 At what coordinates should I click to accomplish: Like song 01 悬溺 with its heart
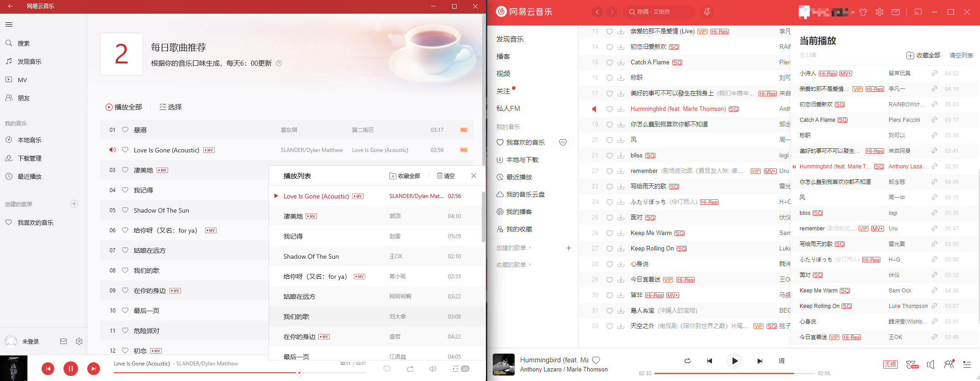pyautogui.click(x=125, y=130)
